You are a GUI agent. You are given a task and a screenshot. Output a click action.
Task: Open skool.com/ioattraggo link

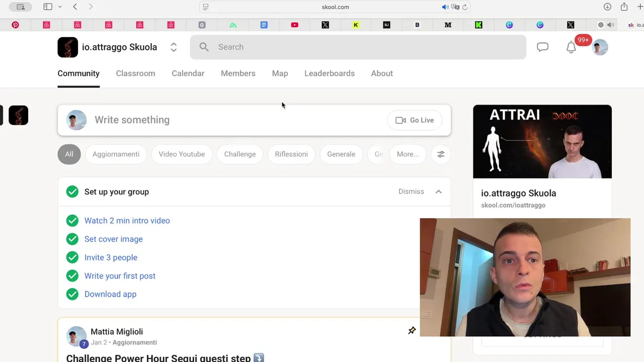(513, 205)
